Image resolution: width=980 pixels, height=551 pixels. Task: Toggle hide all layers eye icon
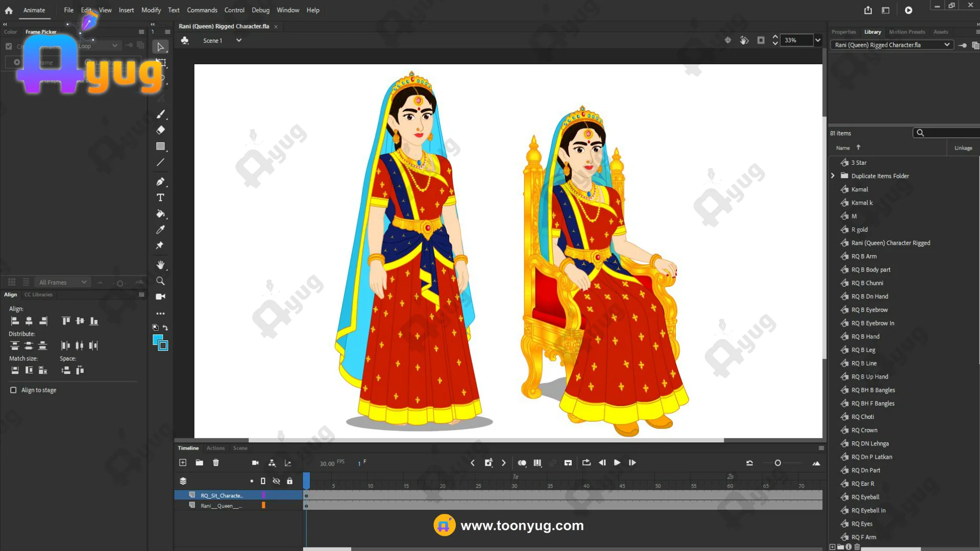276,481
